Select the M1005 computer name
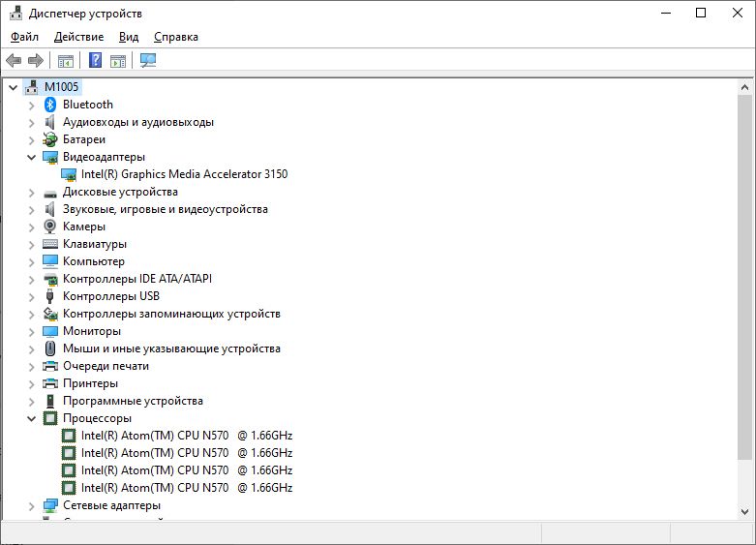 coord(61,87)
